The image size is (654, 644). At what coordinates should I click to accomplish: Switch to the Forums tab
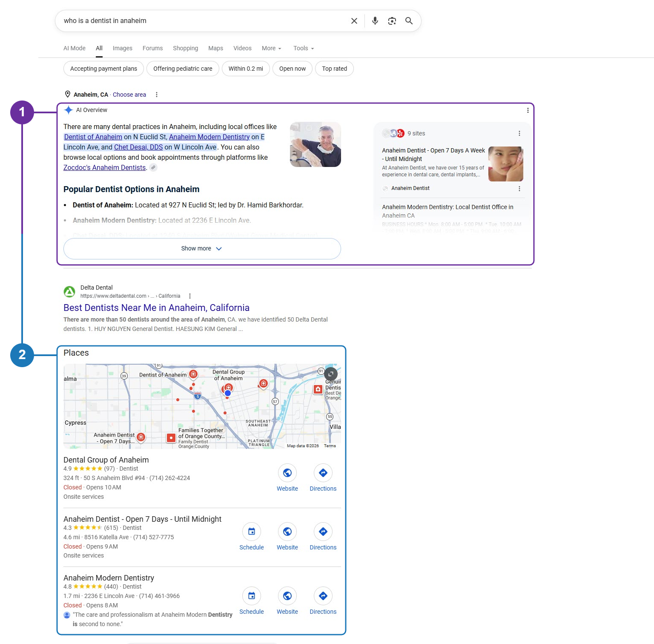(x=152, y=48)
